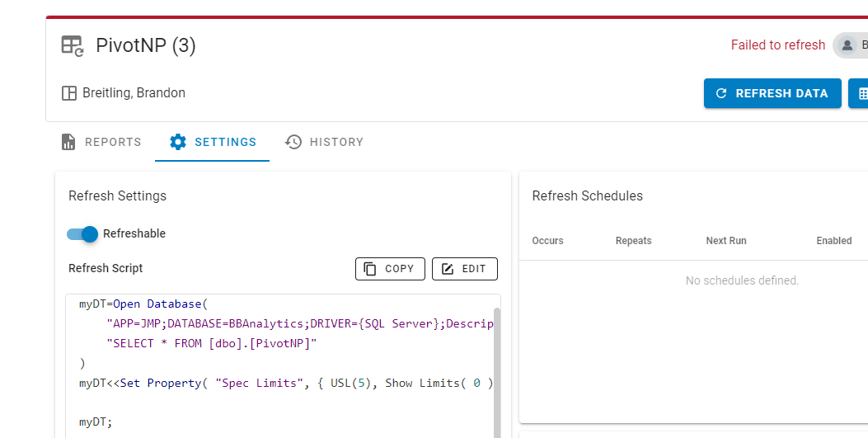Click the Next Run column header

point(726,241)
